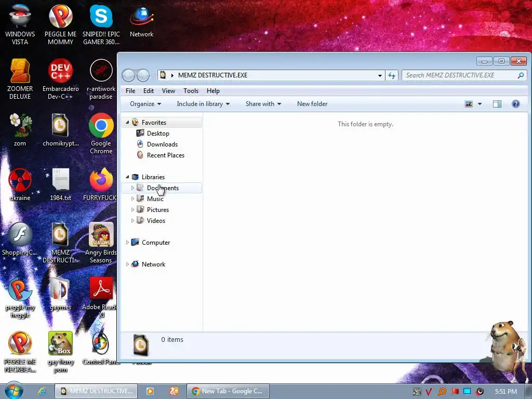Open the Edit menu

[148, 91]
